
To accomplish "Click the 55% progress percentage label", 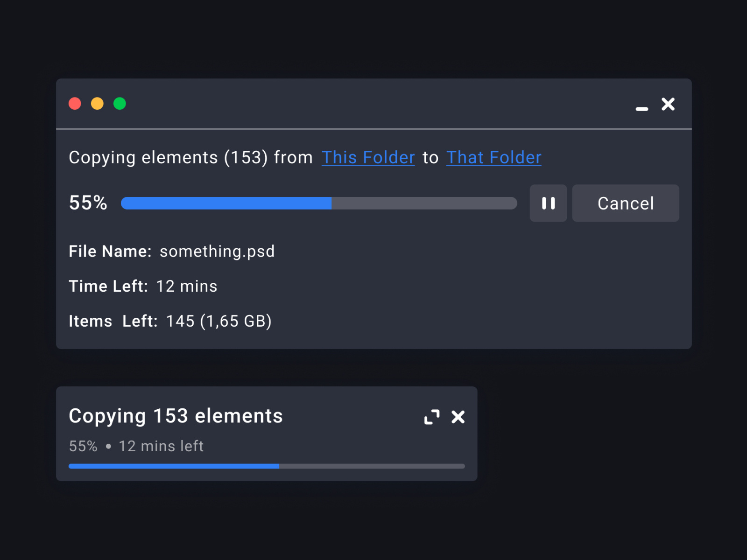I will [x=88, y=203].
